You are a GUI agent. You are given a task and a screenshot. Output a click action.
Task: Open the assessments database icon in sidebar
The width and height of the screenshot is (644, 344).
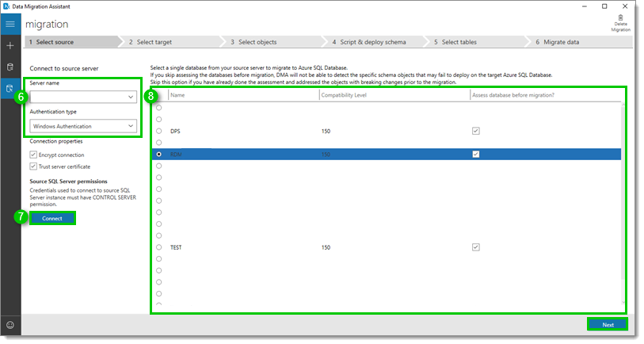click(x=10, y=67)
